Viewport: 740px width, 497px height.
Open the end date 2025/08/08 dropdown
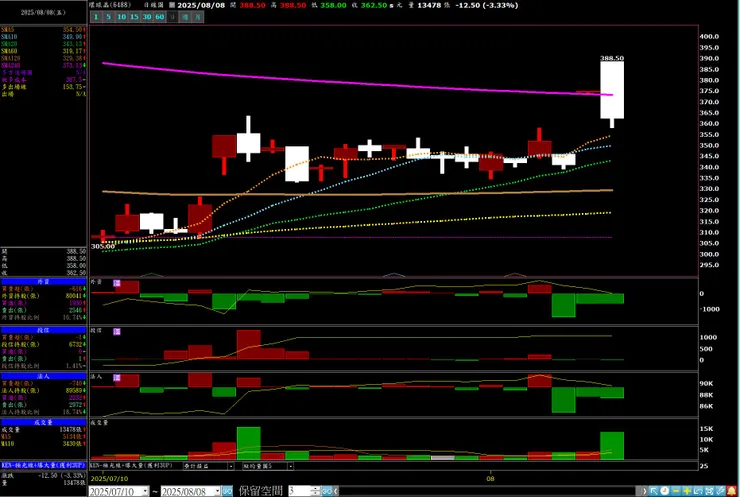tap(217, 491)
